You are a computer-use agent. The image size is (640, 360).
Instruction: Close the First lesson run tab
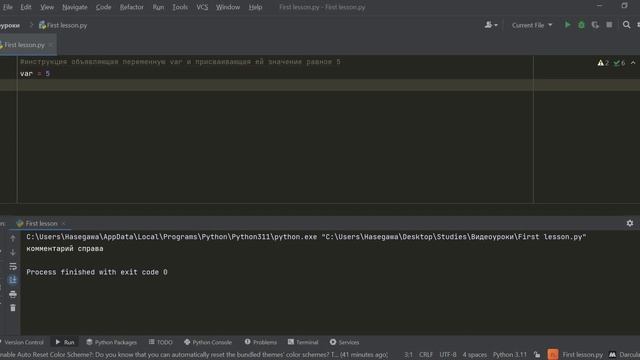click(63, 223)
